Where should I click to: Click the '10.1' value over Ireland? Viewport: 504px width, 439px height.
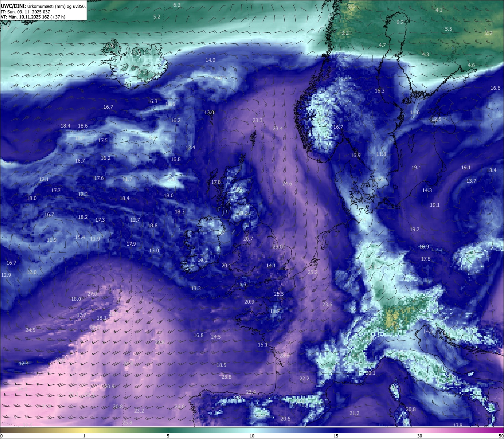click(202, 260)
